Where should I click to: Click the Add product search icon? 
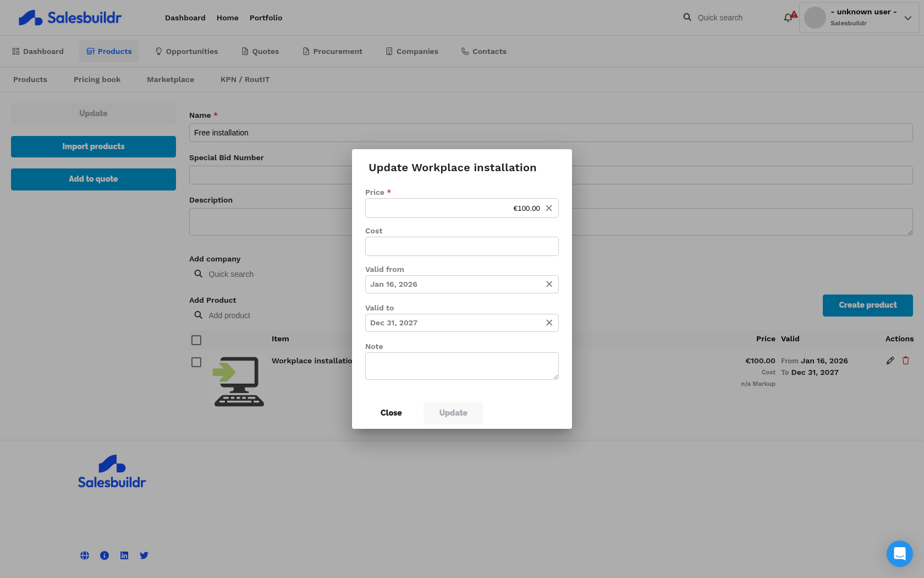(199, 315)
